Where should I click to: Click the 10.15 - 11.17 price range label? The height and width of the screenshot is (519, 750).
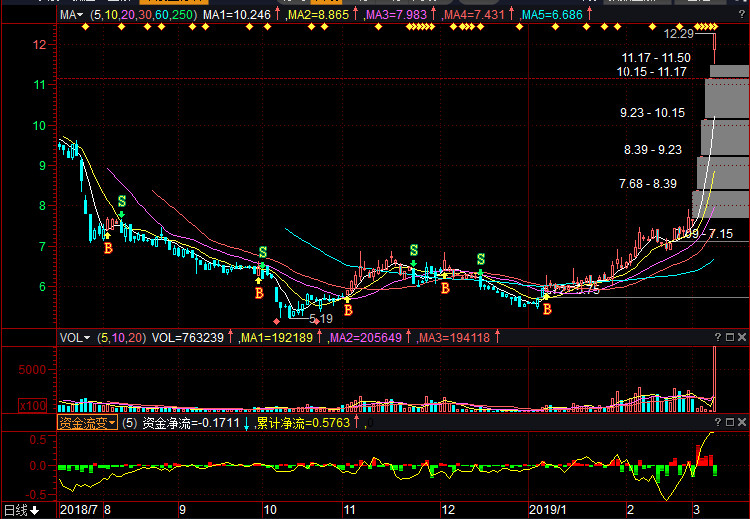[651, 72]
